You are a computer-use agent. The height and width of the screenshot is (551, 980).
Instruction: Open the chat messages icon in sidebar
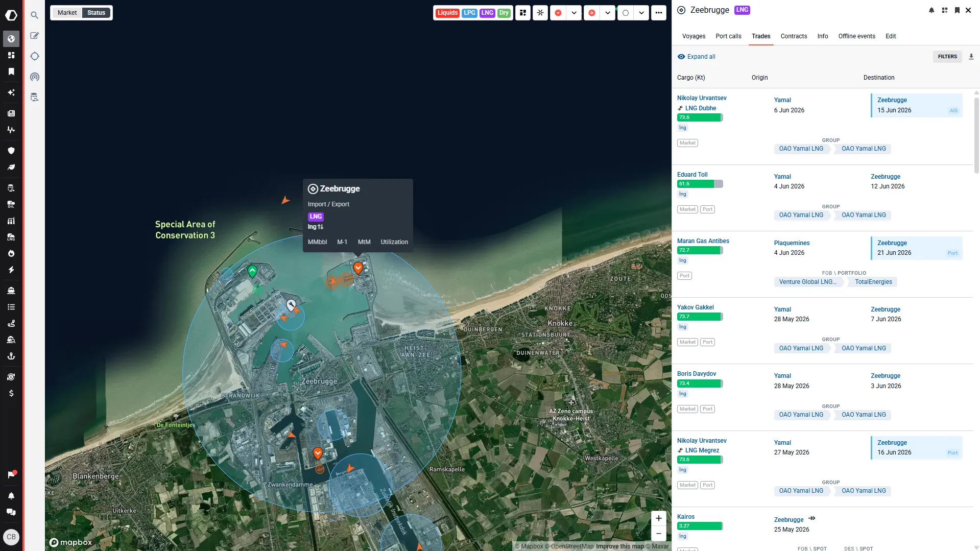coord(11,512)
